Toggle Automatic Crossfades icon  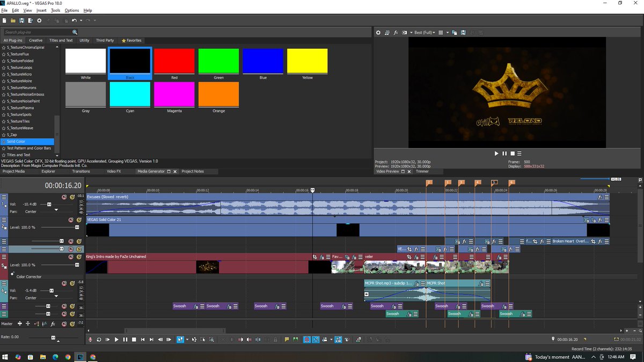(x=316, y=339)
